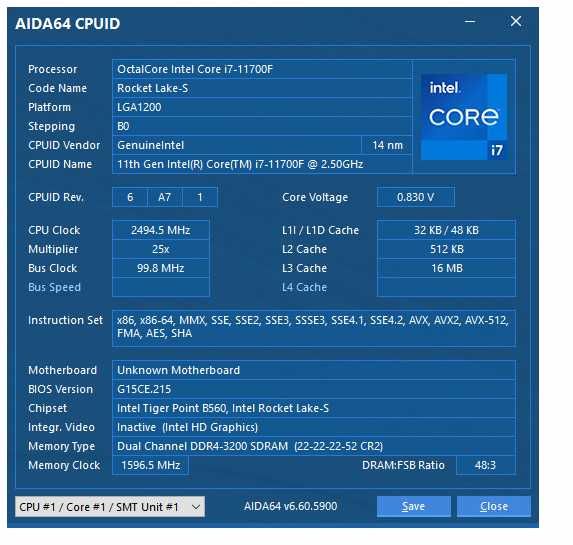Screen dimensions: 573x545
Task: Click the Chipset label
Action: coord(48,408)
